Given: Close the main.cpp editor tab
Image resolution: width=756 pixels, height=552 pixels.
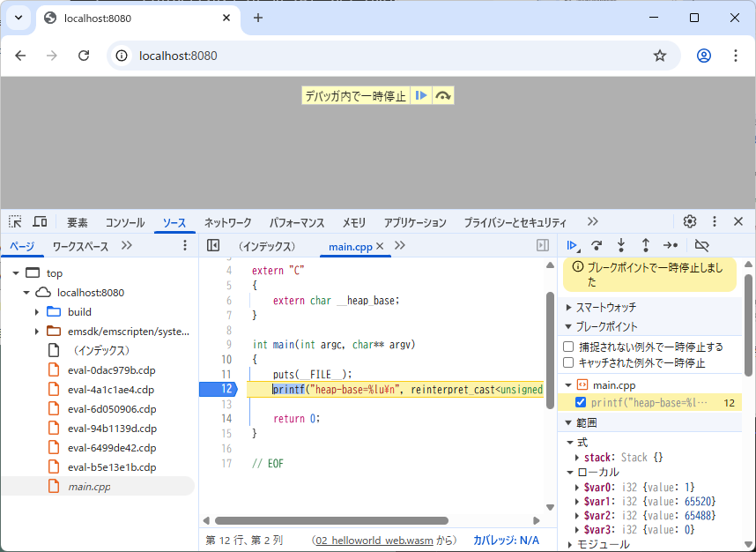Looking at the screenshot, I should pos(380,246).
